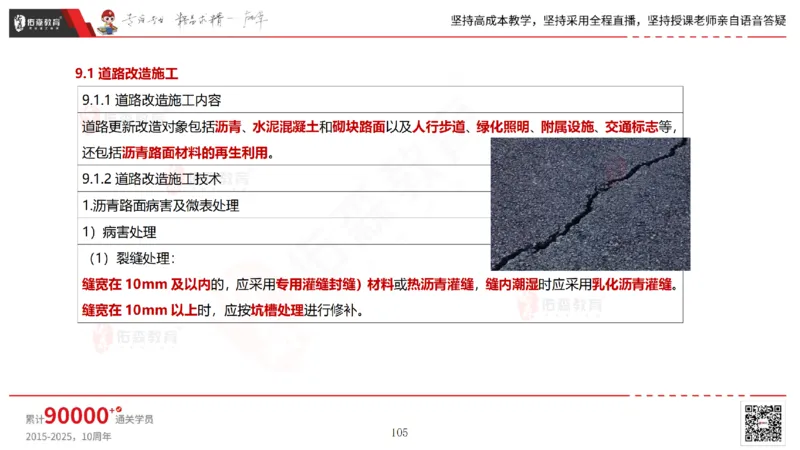The image size is (800, 450).
Task: Click the text '（1）裂缝处理:'
Action: [129, 258]
